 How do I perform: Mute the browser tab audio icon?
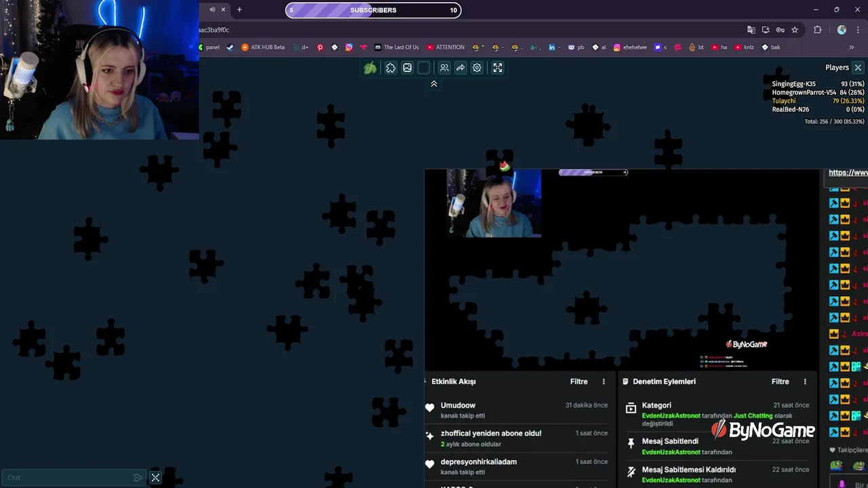tap(212, 9)
